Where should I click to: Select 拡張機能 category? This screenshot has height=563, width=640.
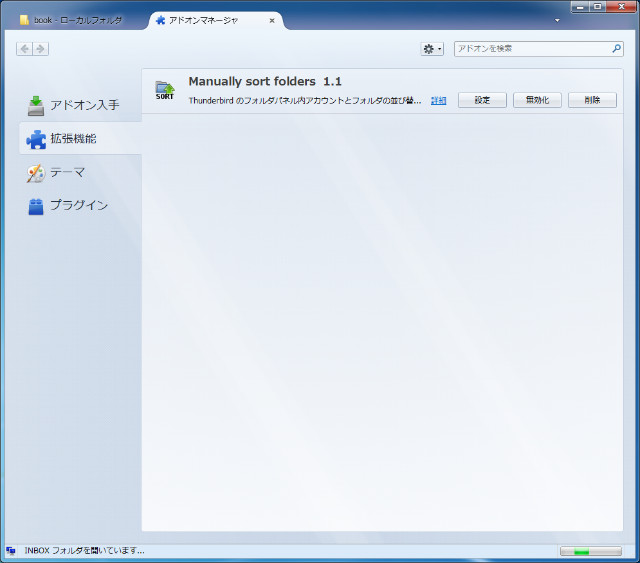[x=80, y=138]
